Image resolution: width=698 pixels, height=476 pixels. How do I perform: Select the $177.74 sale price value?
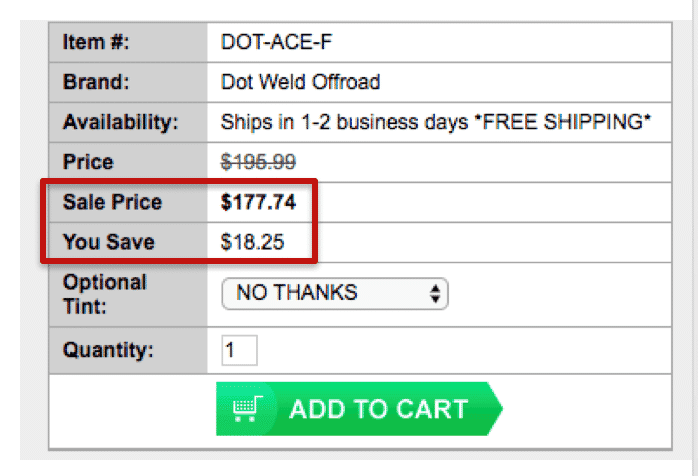pyautogui.click(x=258, y=202)
